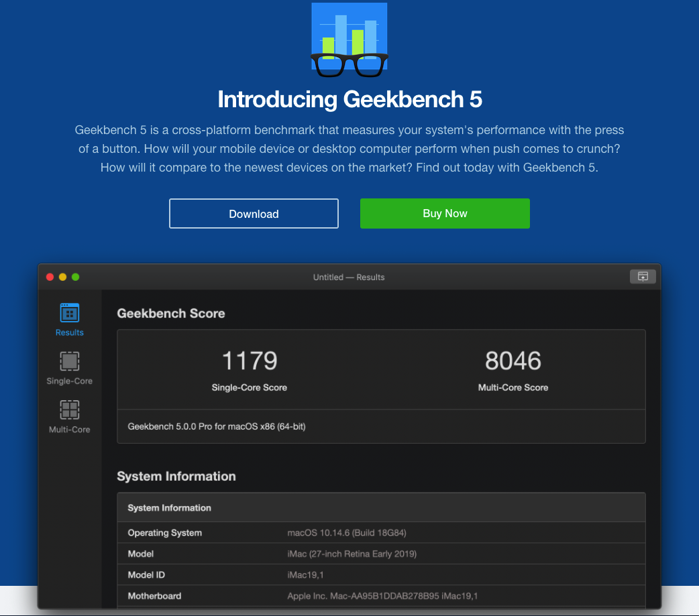Click the Untitled — Results window title
Screen dimensions: 699x616
pyautogui.click(x=349, y=277)
